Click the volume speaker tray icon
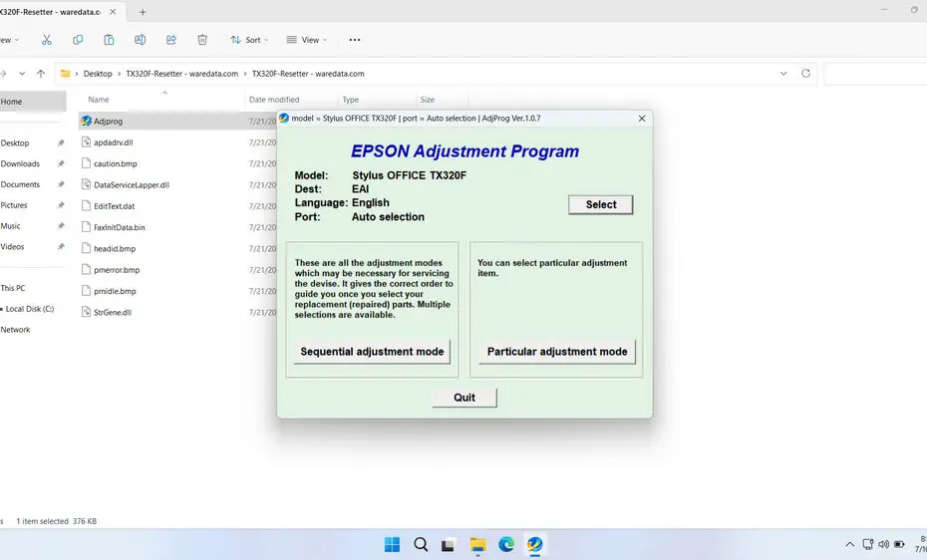The image size is (927, 560). (883, 544)
